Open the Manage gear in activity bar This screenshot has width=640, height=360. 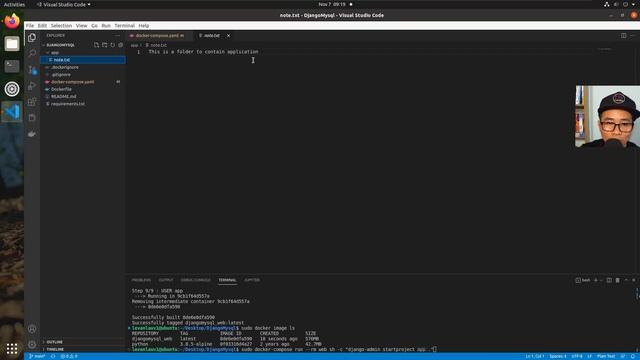pos(32,344)
